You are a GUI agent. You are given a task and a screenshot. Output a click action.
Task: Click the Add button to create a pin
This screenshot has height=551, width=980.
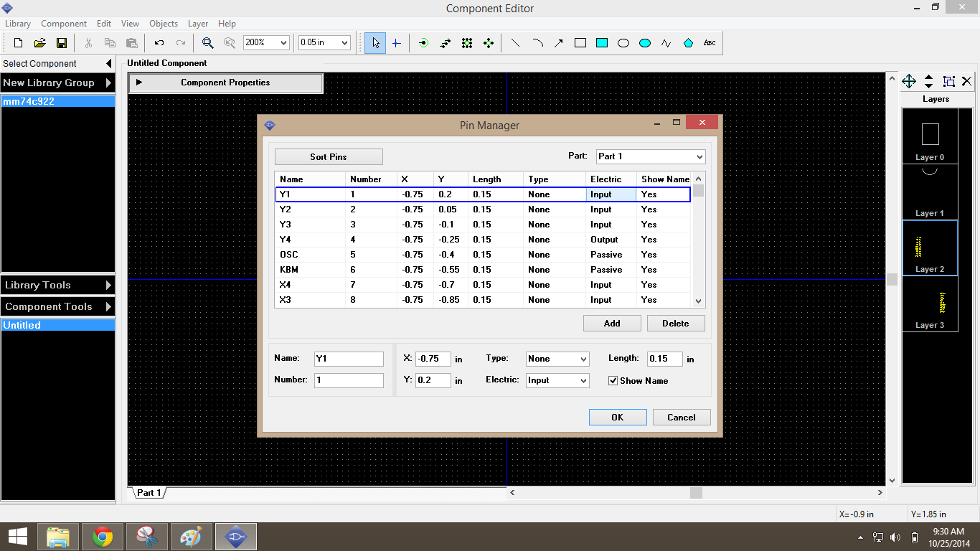611,323
